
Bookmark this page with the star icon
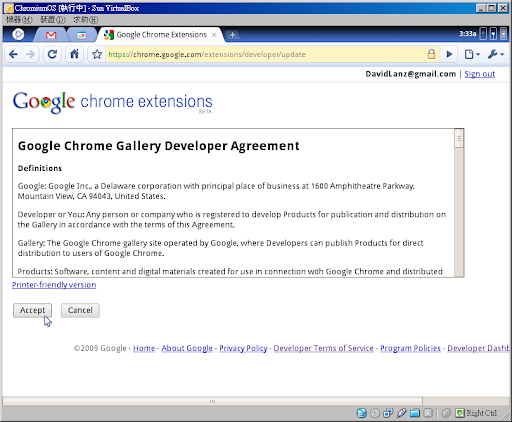pos(97,54)
